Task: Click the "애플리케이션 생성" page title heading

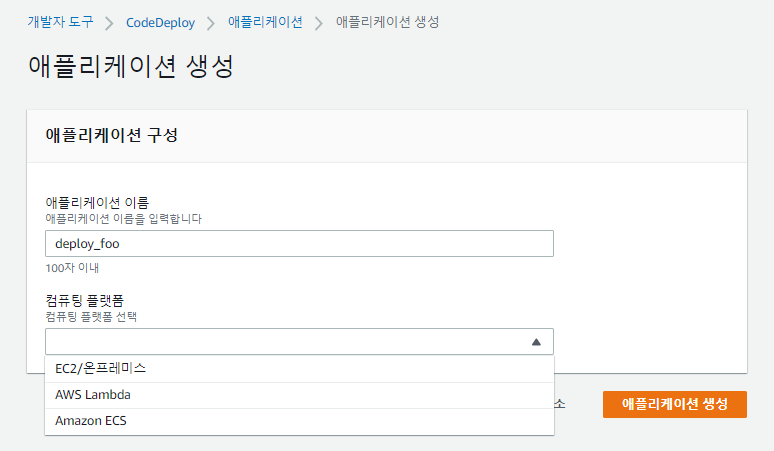Action: [131, 67]
